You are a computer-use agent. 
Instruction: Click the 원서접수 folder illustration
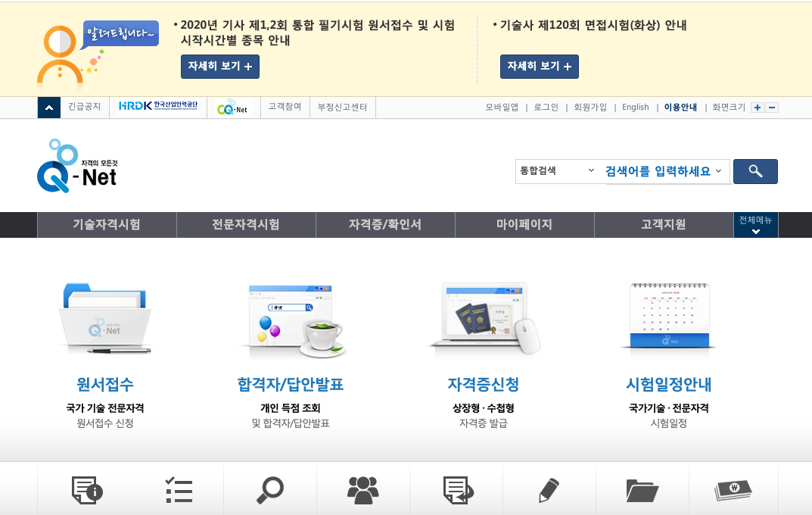[105, 318]
